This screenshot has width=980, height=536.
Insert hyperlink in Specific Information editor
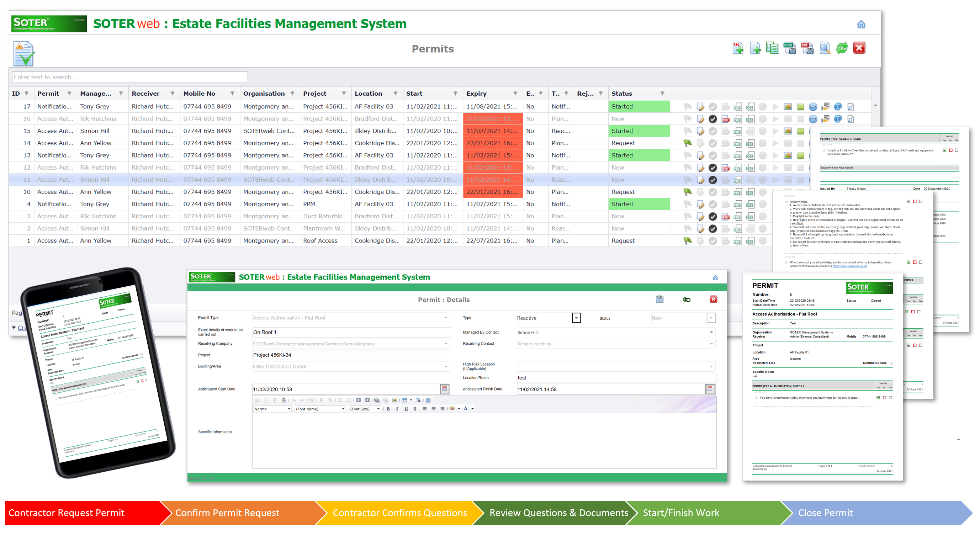[377, 400]
